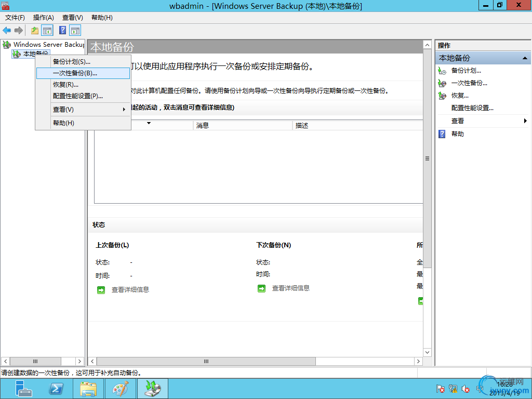Image resolution: width=532 pixels, height=399 pixels.
Task: Open the 文件(F) menu
Action: [15, 18]
